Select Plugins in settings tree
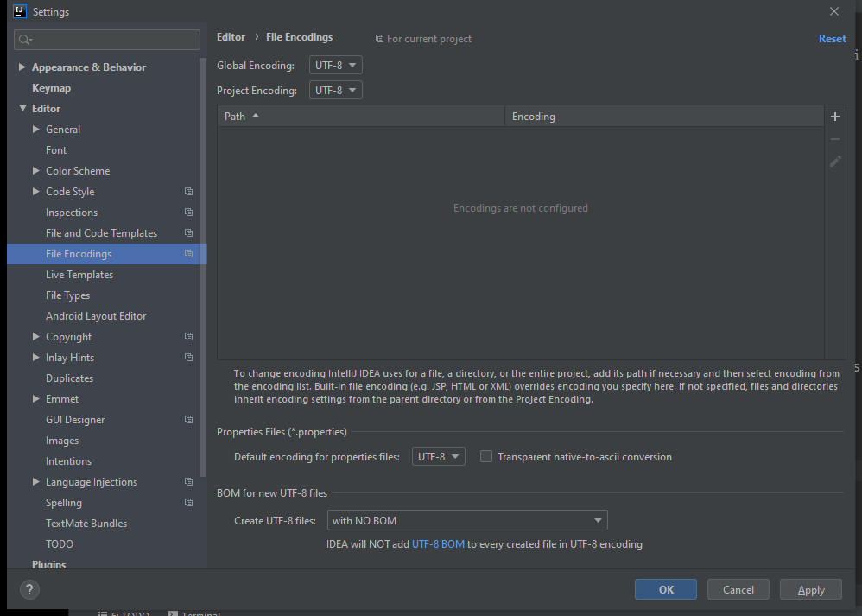The height and width of the screenshot is (616, 862). tap(49, 564)
